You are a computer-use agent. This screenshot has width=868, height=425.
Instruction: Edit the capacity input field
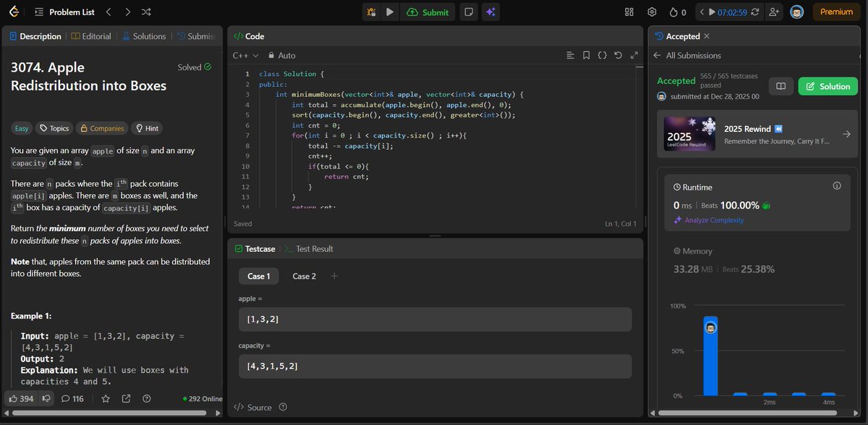click(x=435, y=366)
